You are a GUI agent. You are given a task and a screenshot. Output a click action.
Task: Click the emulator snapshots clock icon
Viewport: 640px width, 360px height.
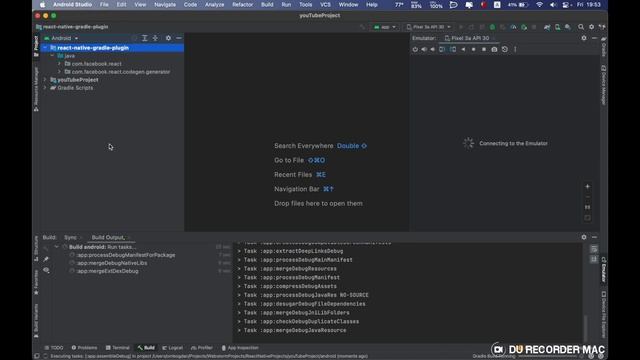click(505, 49)
